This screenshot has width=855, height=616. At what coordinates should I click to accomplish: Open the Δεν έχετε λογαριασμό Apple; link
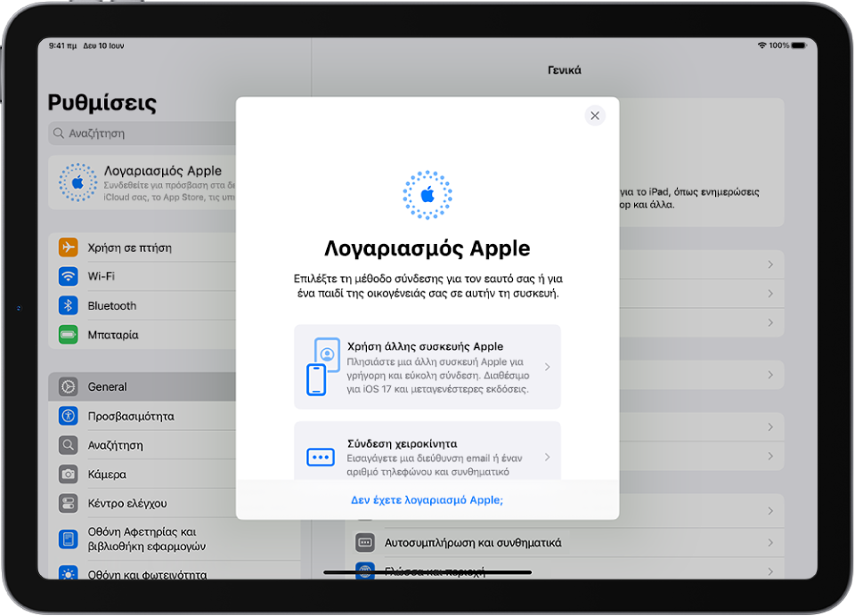click(427, 500)
